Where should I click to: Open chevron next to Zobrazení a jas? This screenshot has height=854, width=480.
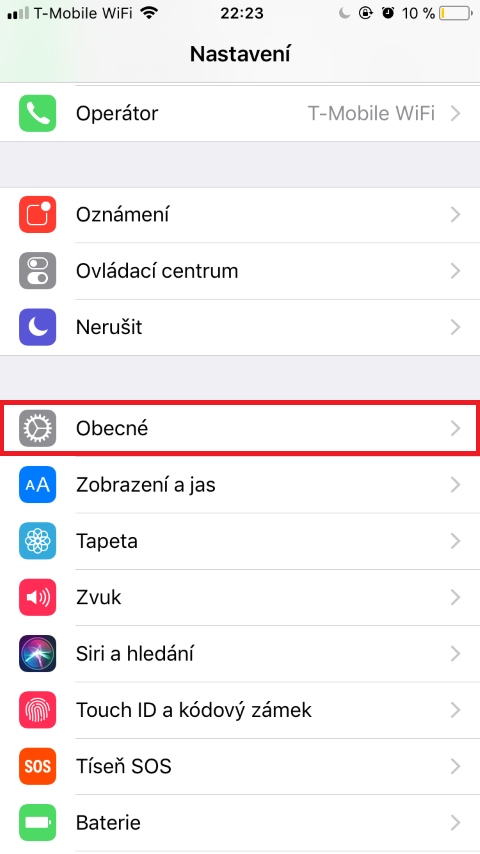(456, 484)
